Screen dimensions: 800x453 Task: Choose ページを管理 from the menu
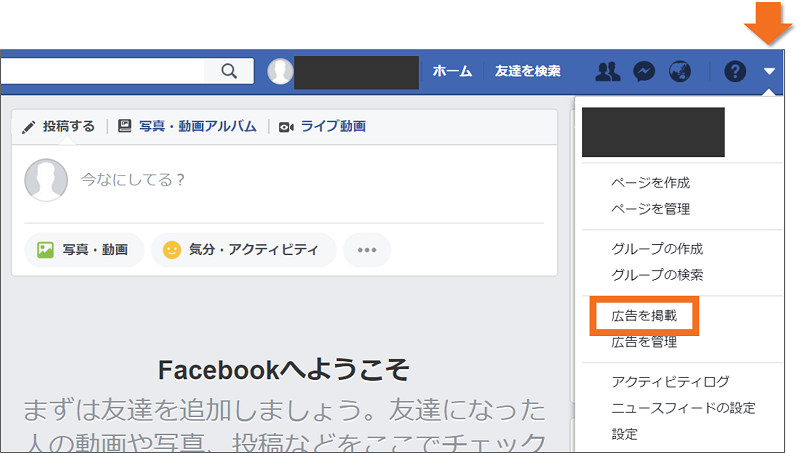[651, 209]
